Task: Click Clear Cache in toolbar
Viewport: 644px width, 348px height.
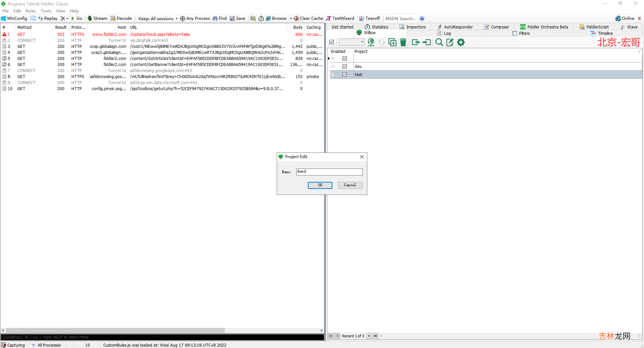Action: [x=308, y=18]
